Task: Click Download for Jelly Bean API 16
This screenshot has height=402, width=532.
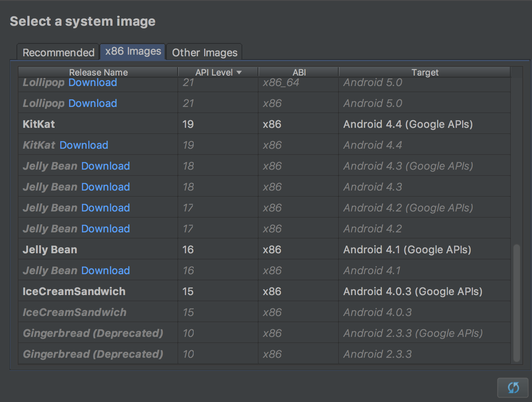Action: click(105, 271)
